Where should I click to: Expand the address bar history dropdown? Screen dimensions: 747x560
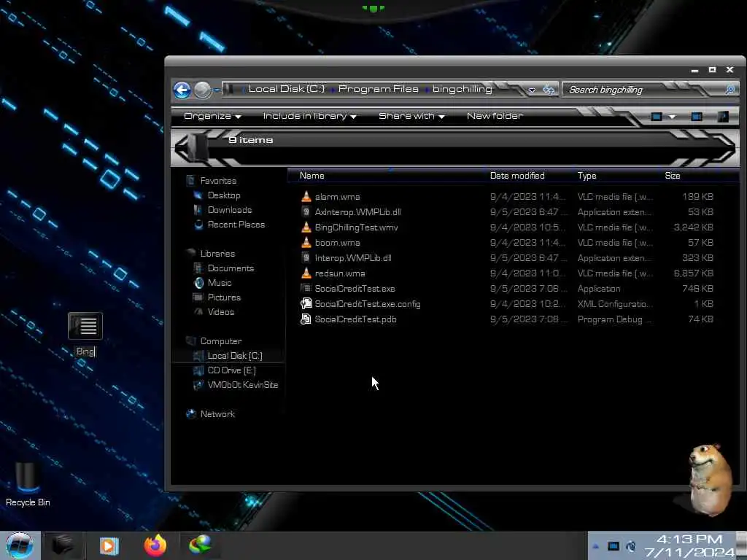532,90
